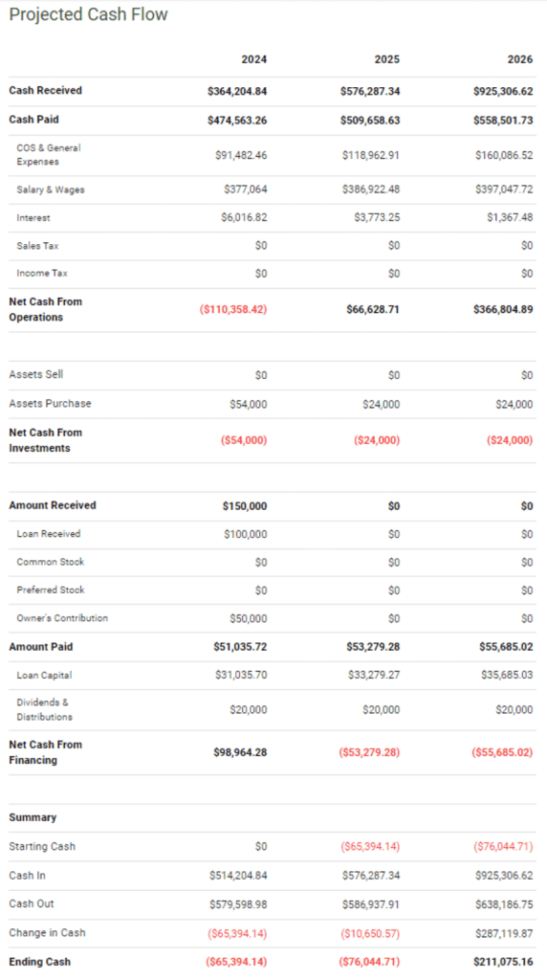The width and height of the screenshot is (547, 980).
Task: Click the Cash Received row label
Action: click(x=46, y=91)
